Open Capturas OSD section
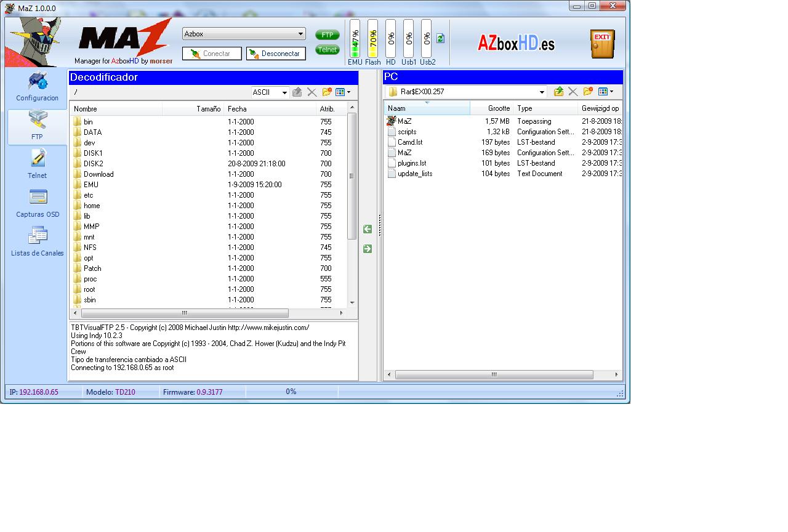 coord(37,204)
